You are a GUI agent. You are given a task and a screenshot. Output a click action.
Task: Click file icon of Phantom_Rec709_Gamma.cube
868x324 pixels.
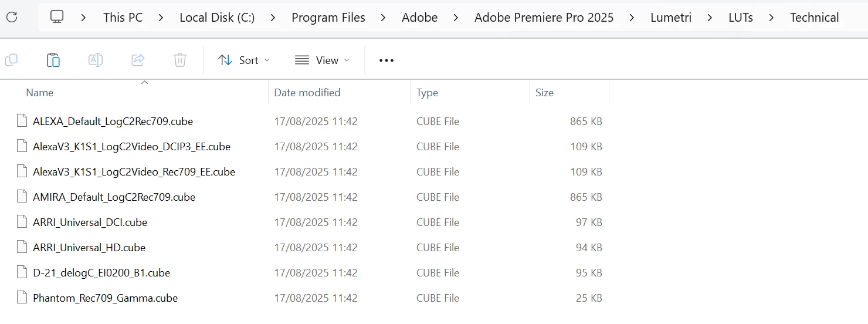22,298
